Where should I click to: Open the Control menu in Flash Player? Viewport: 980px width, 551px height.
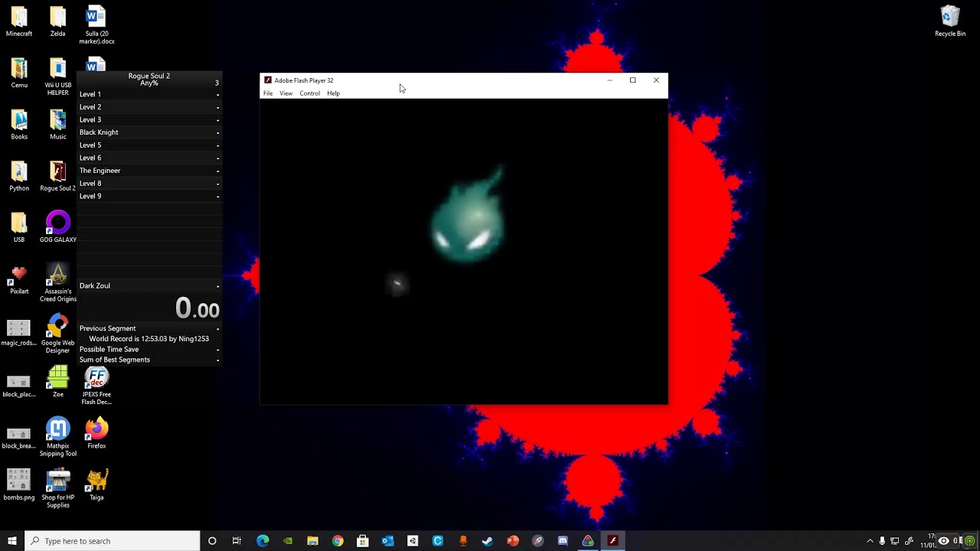pos(309,93)
